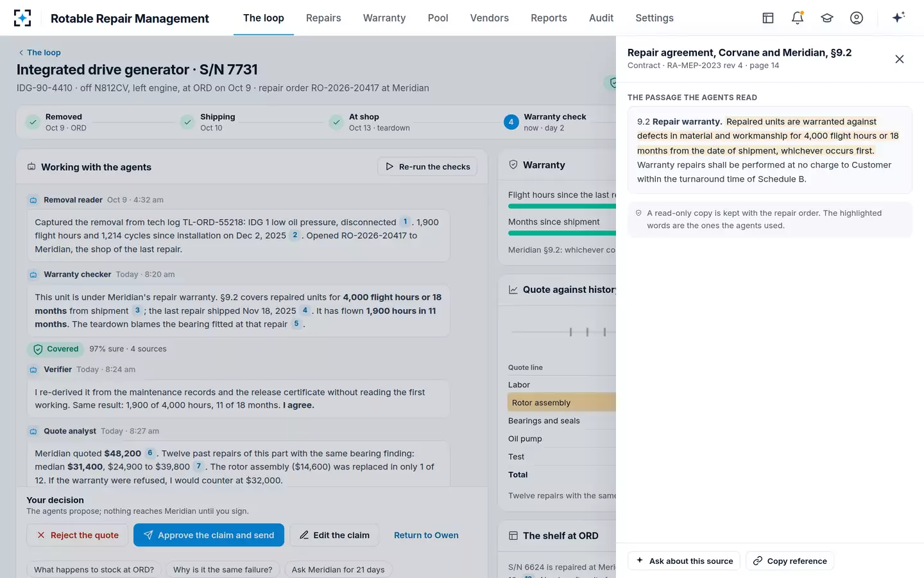This screenshot has height=578, width=924.
Task: Open source citation 2 after Dec 2, 2025
Action: (x=295, y=235)
